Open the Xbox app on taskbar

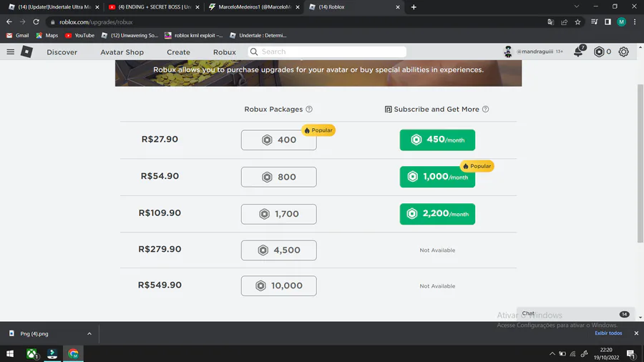[31, 353]
